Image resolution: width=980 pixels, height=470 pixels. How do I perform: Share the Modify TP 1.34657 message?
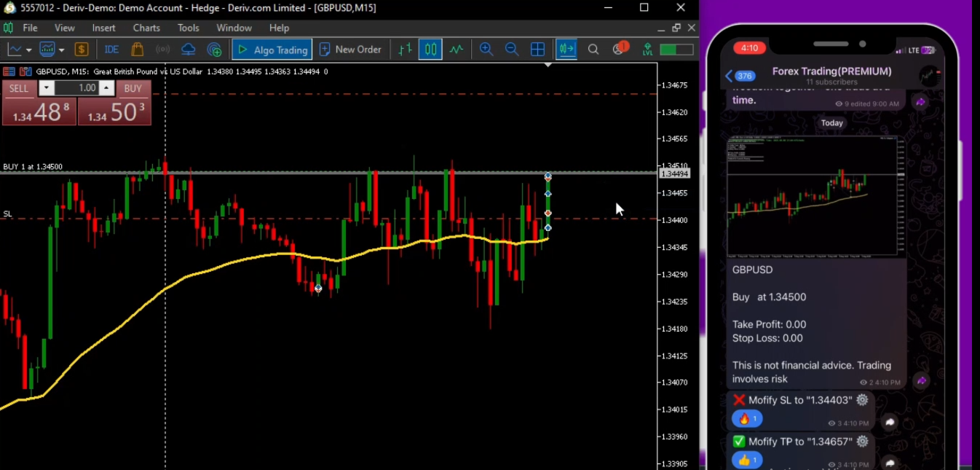[890, 463]
